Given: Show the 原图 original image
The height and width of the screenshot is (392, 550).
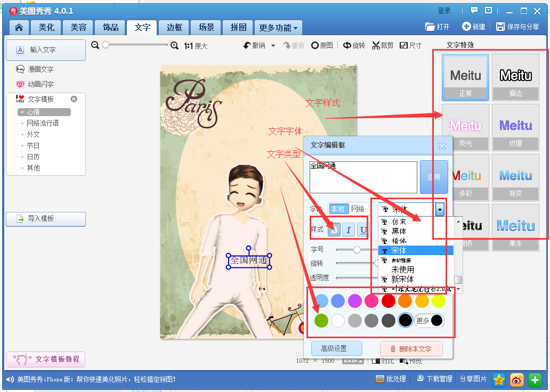Looking at the screenshot, I should point(322,45).
